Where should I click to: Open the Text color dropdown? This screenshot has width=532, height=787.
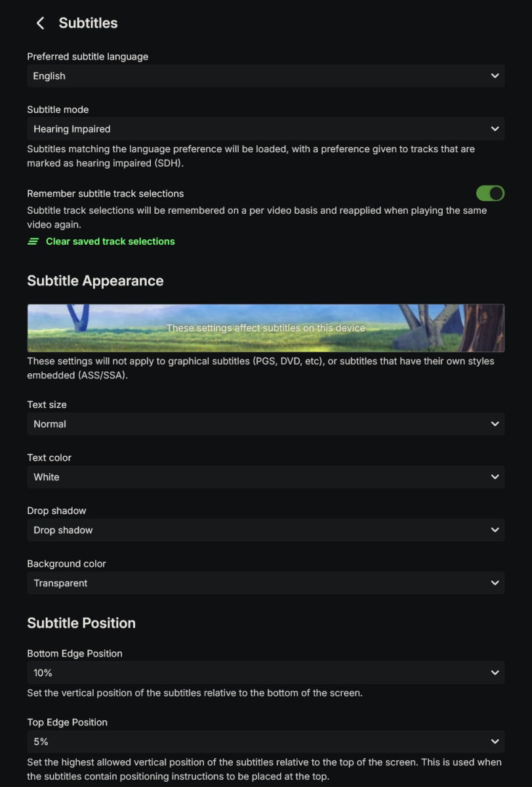[x=265, y=477]
